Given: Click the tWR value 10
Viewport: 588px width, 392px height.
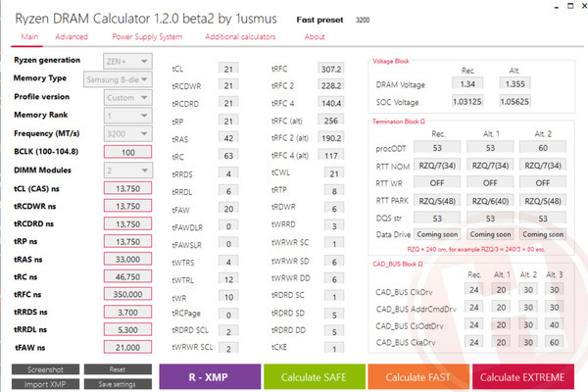Looking at the screenshot, I should click(228, 297).
